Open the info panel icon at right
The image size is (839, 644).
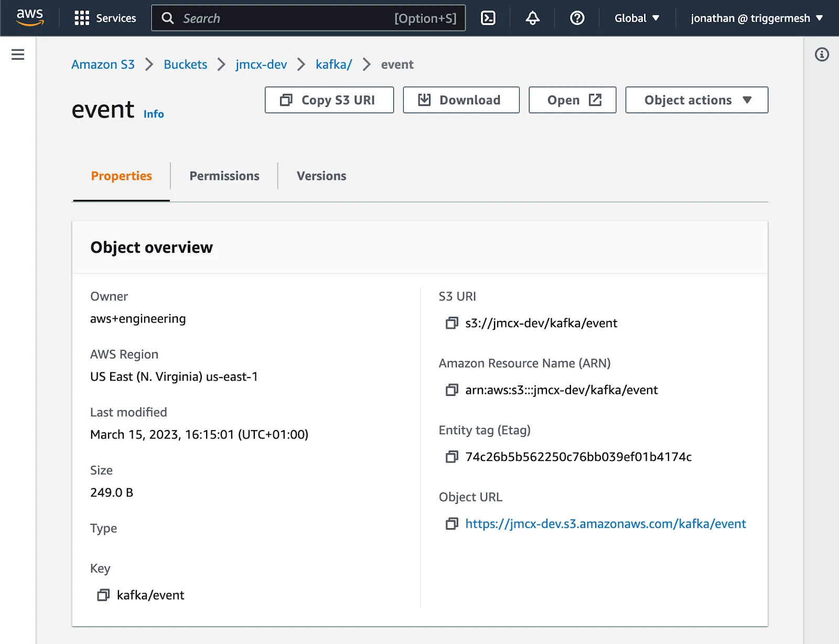click(x=822, y=55)
